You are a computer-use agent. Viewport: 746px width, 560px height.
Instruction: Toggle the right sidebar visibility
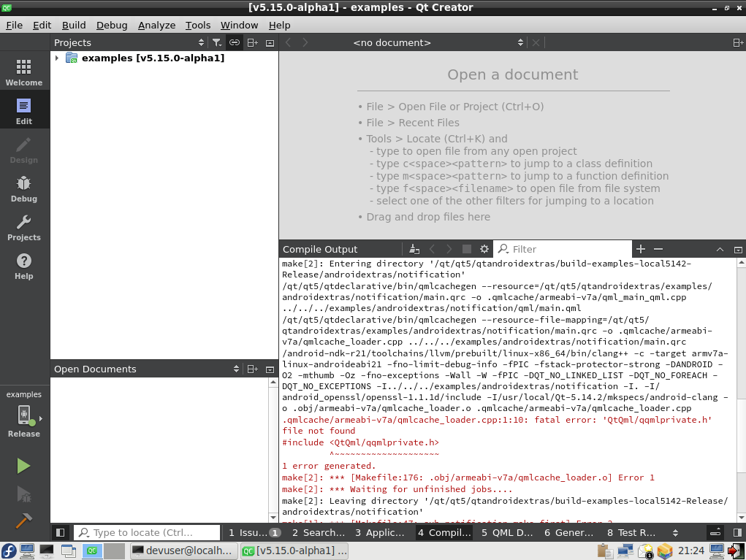(x=737, y=532)
